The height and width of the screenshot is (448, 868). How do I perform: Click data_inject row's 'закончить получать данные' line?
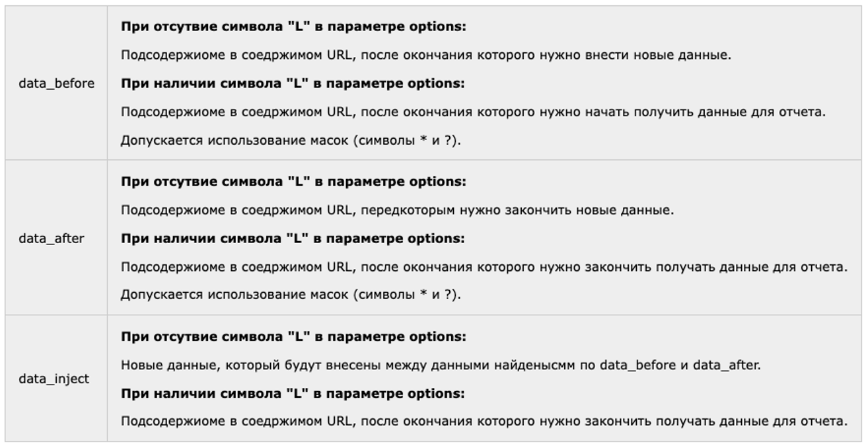coord(484,422)
